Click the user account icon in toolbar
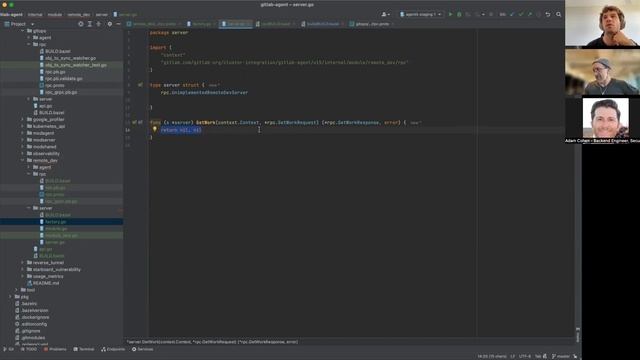 tap(384, 14)
